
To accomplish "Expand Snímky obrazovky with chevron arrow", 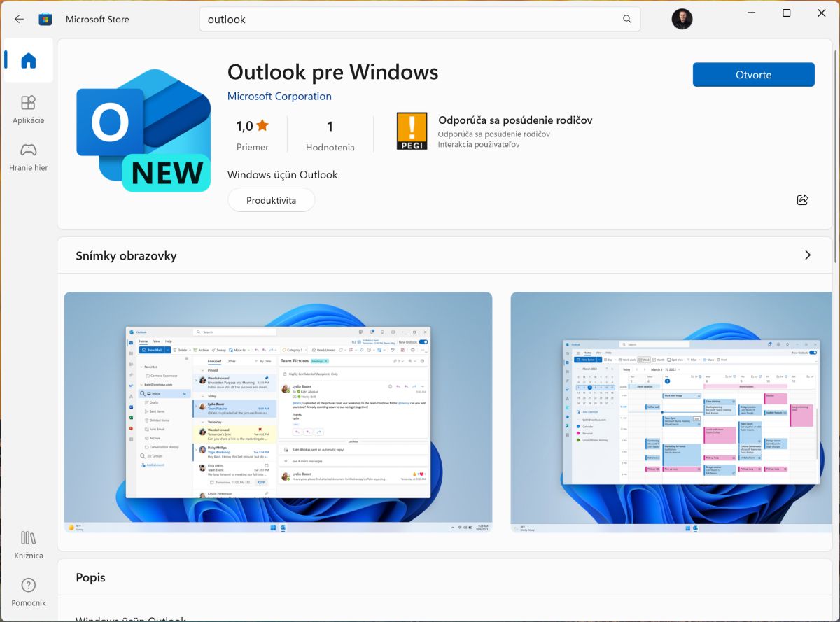I will (808, 255).
